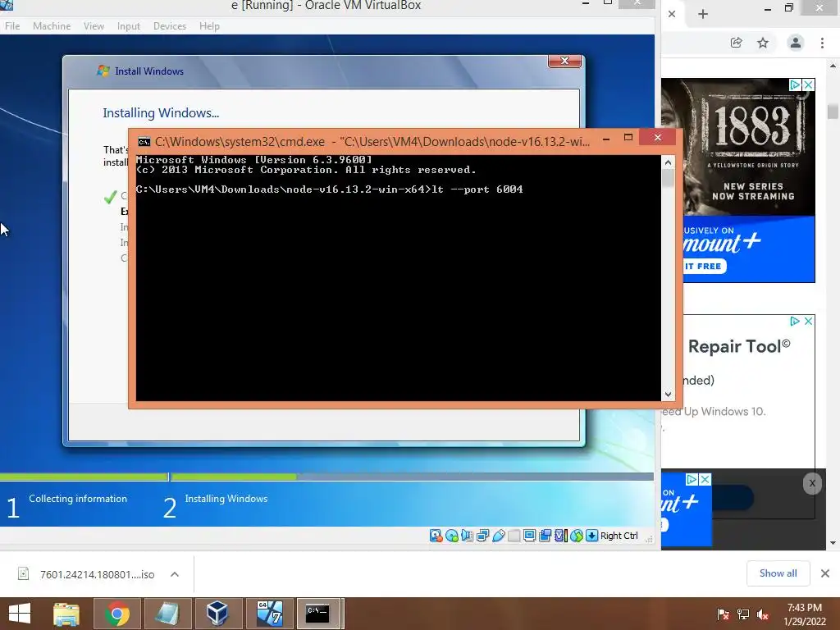Click the Chrome page scrollbar down arrow
840x630 pixels.
pos(833,543)
